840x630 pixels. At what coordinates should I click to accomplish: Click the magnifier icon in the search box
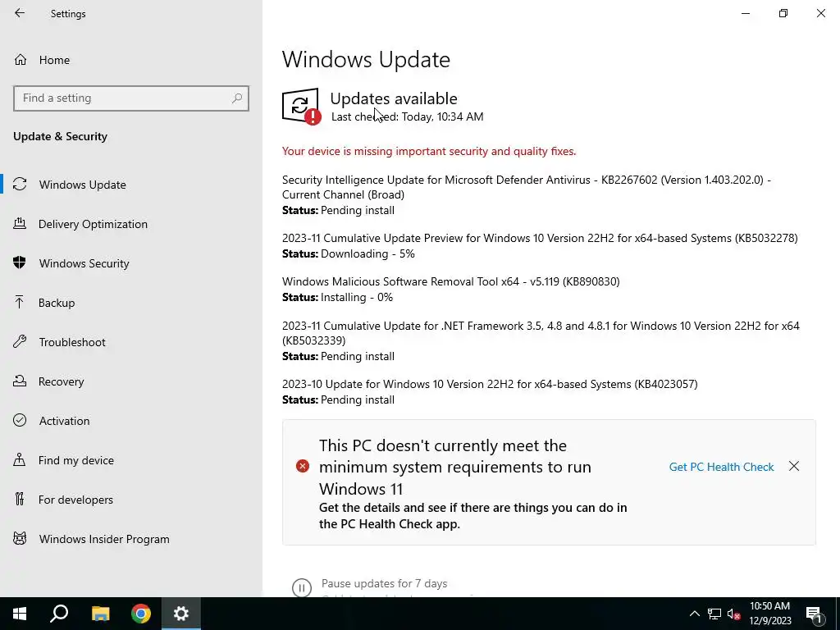(x=237, y=98)
